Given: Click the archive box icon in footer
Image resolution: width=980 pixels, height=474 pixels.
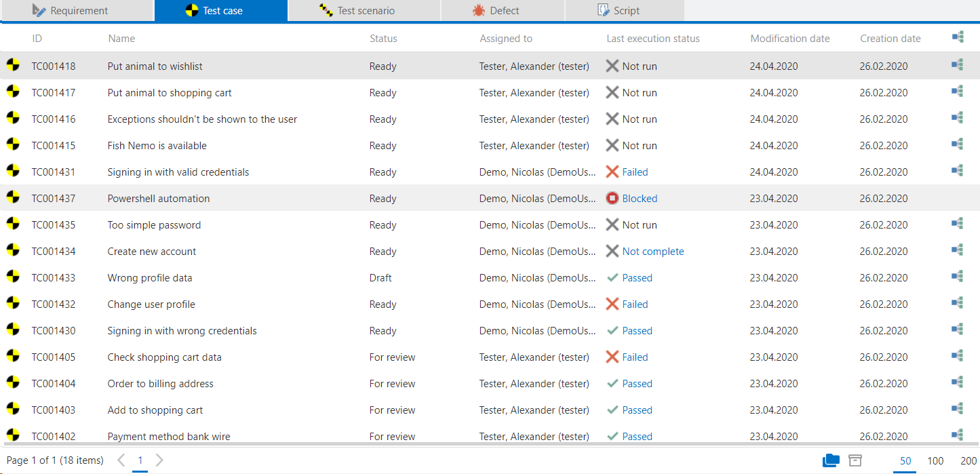Looking at the screenshot, I should click(x=855, y=460).
